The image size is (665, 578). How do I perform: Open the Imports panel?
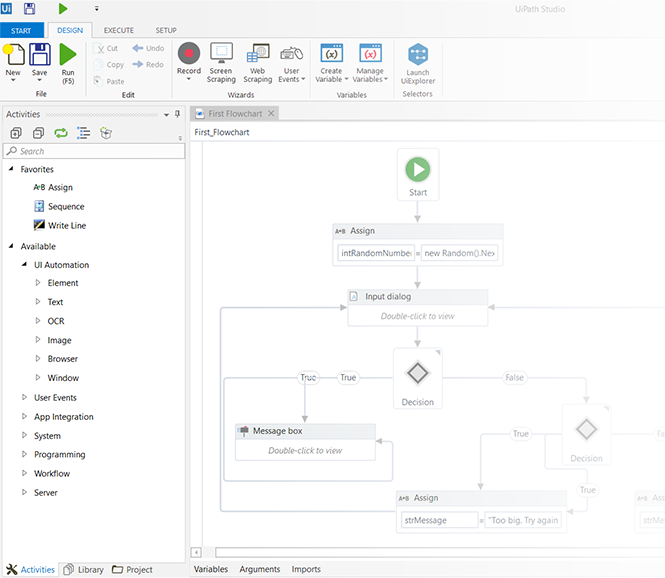(x=306, y=569)
